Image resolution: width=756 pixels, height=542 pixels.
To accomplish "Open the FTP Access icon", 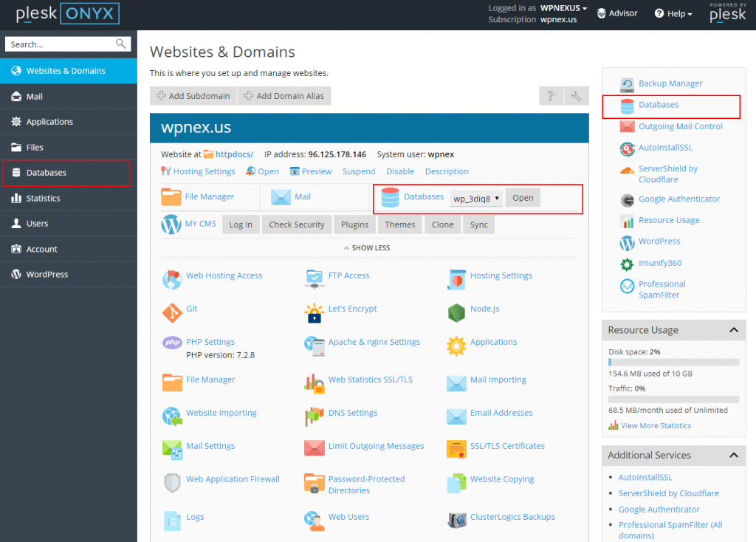I will coord(314,279).
